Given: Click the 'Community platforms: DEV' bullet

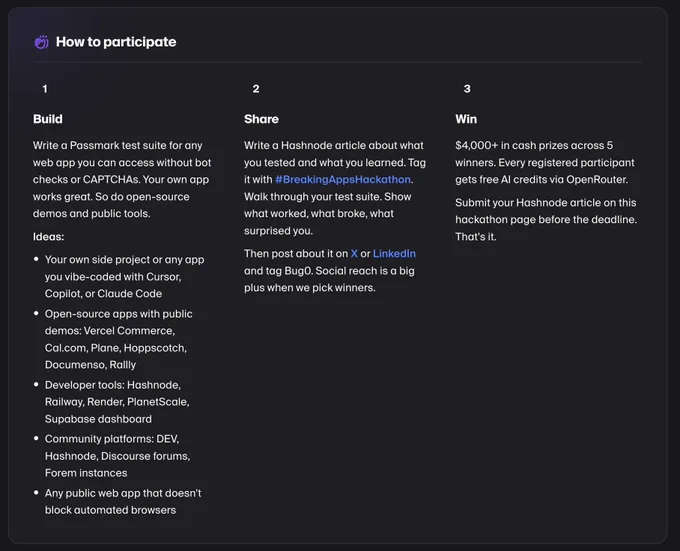Looking at the screenshot, I should tap(118, 456).
